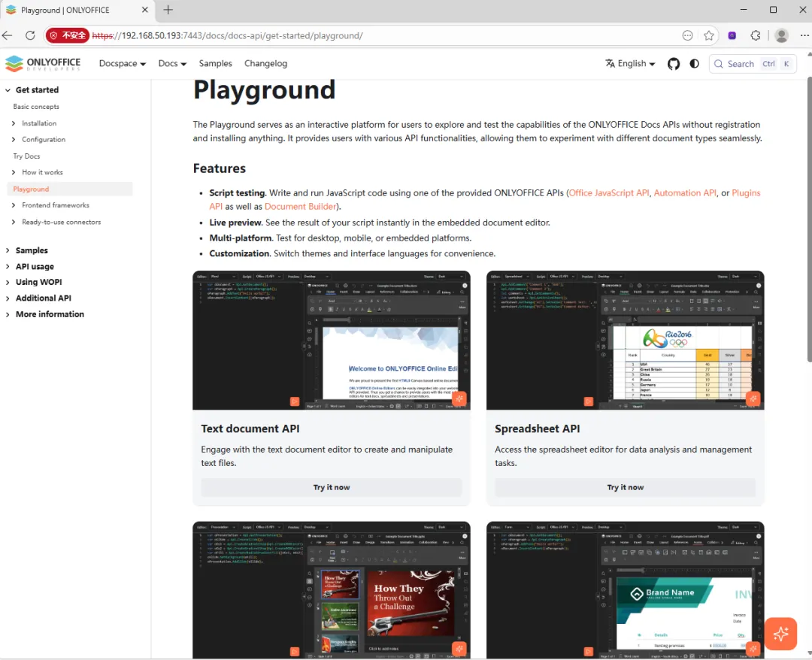The width and height of the screenshot is (812, 660).
Task: Select Basic concepts sidebar item
Action: pyautogui.click(x=36, y=107)
